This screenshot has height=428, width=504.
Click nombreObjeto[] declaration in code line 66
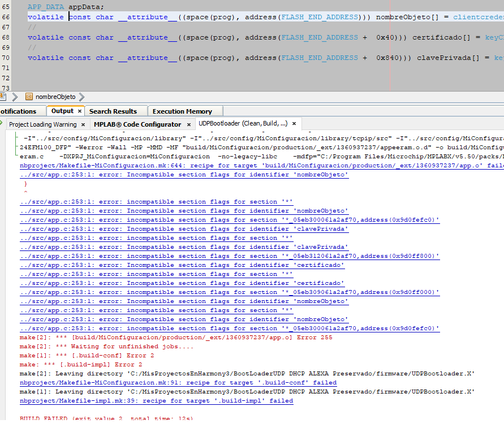tap(407, 17)
